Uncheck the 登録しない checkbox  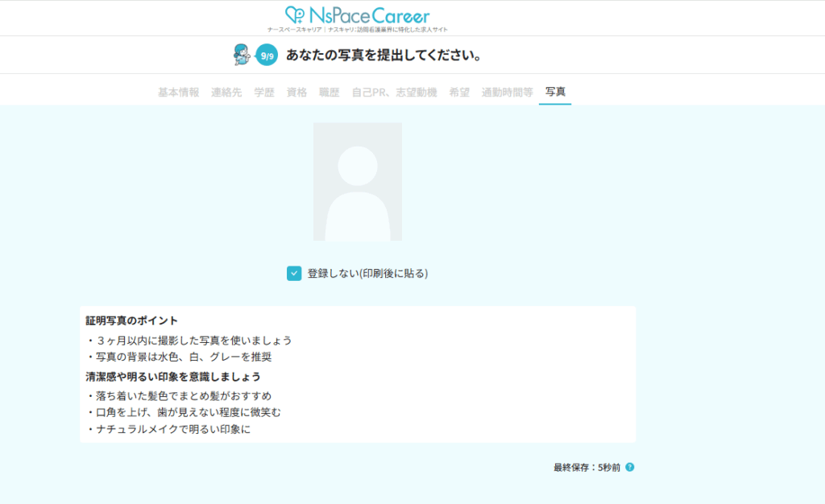click(294, 274)
